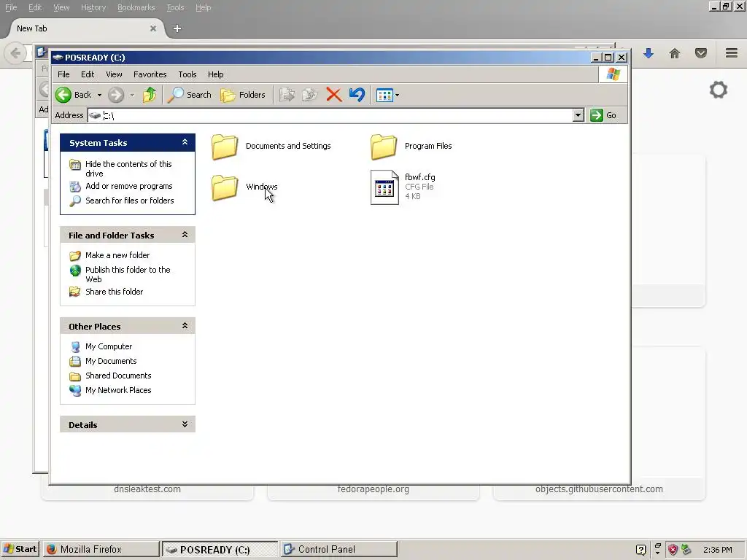Open the Favorites menu

[150, 74]
